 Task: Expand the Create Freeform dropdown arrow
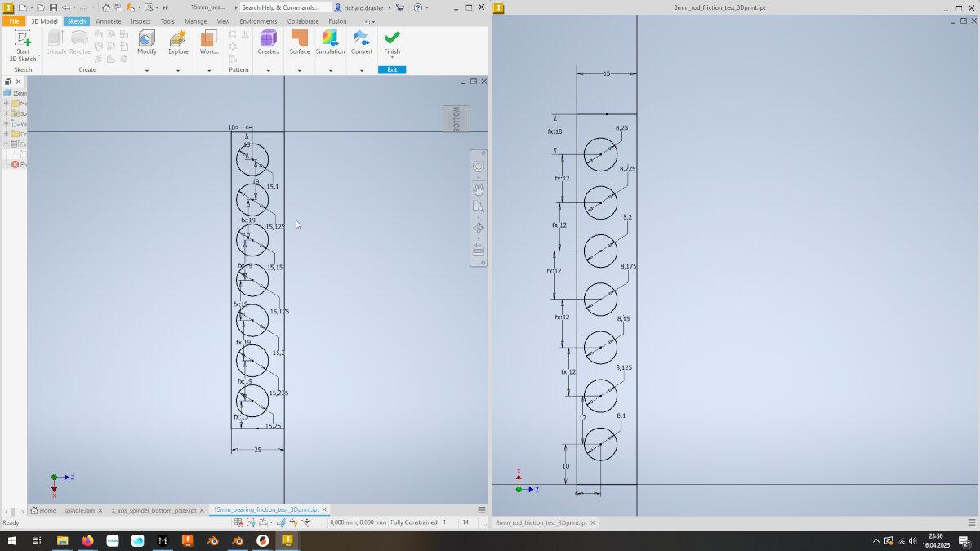point(268,71)
